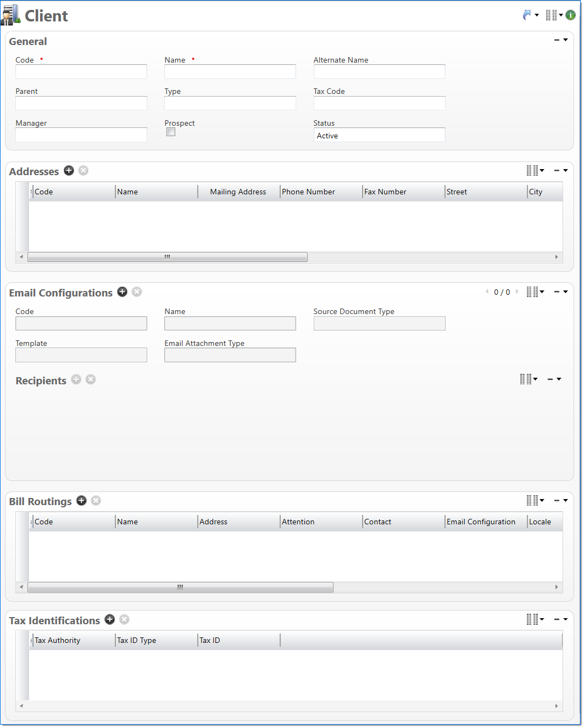Remove the selected Bill Routings row

point(96,501)
